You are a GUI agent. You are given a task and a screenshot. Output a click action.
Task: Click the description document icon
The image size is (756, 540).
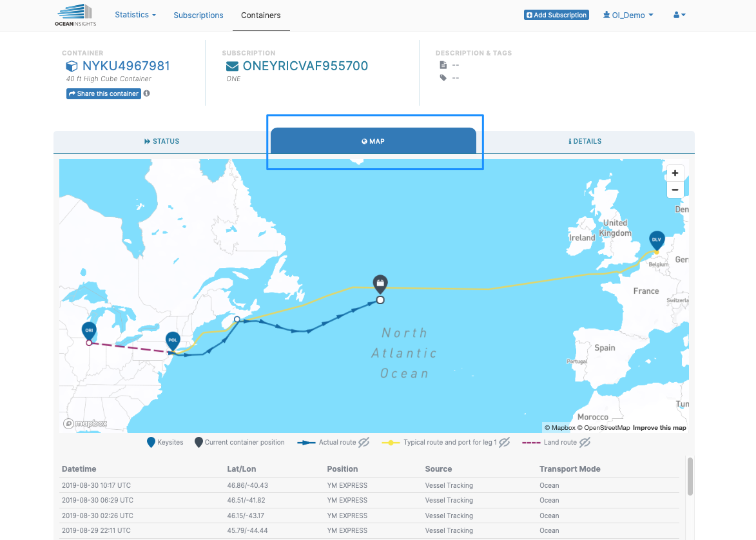click(443, 64)
